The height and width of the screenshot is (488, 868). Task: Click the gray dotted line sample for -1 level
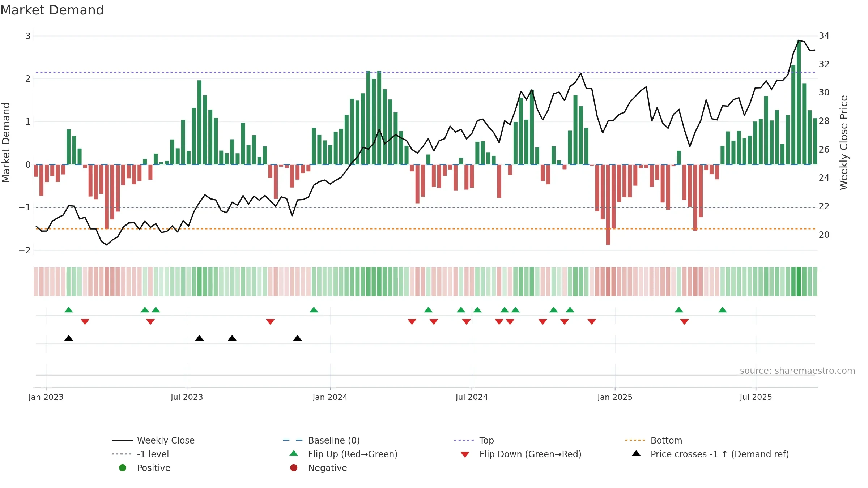point(122,454)
